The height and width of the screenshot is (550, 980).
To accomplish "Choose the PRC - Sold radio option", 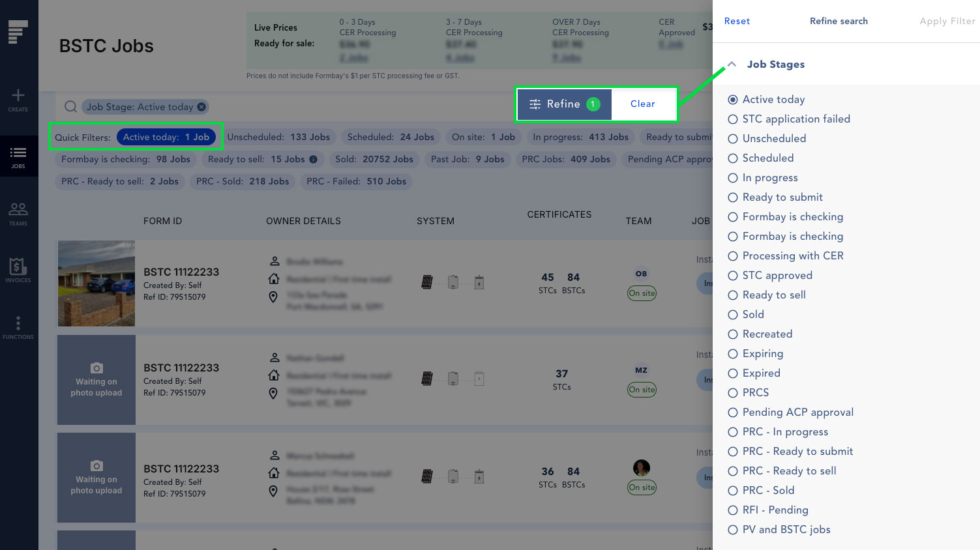I will (733, 491).
